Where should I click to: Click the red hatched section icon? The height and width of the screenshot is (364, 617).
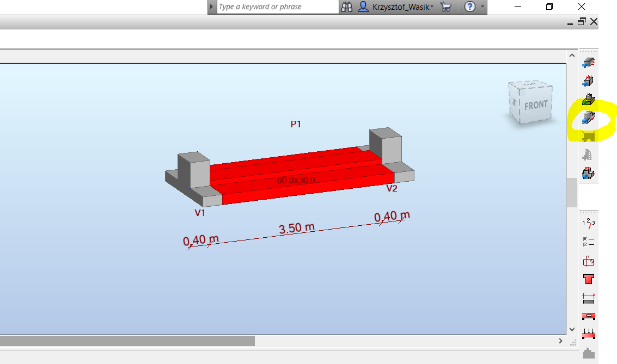pos(589,316)
